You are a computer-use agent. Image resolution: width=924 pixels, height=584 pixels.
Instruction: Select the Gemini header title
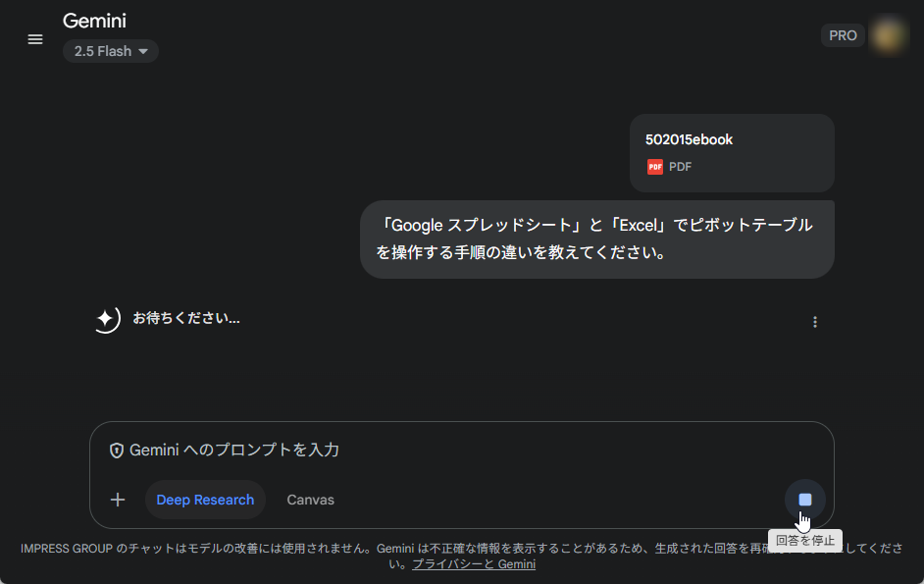coord(95,20)
